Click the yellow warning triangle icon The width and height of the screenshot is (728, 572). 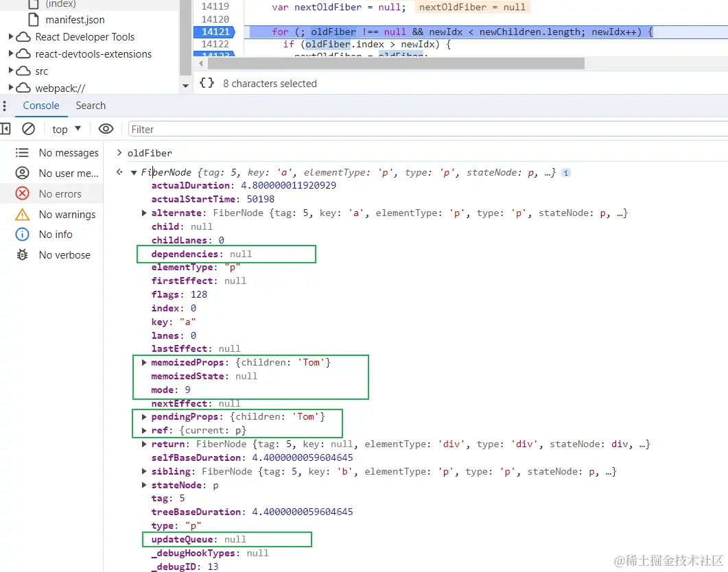(22, 214)
